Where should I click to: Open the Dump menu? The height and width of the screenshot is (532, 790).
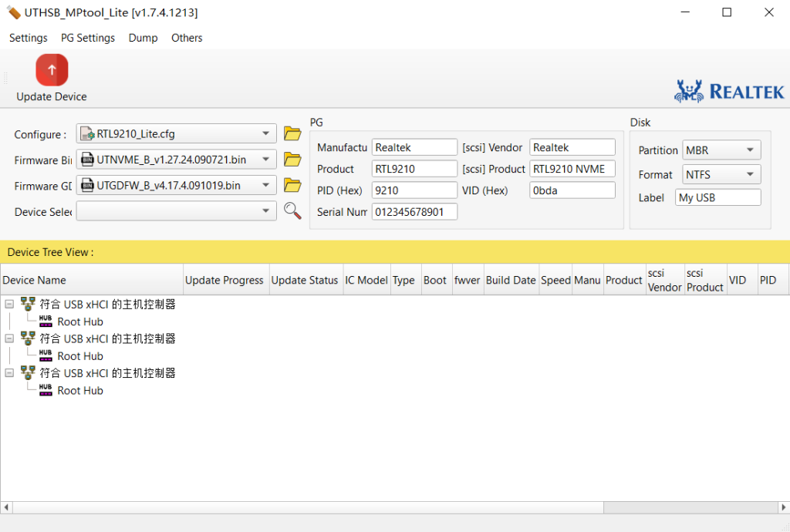[x=143, y=38]
